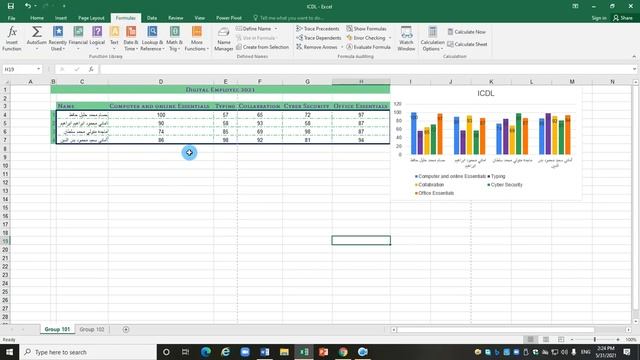Switch to the Group 102 sheet tab
The height and width of the screenshot is (360, 640).
pos(92,329)
